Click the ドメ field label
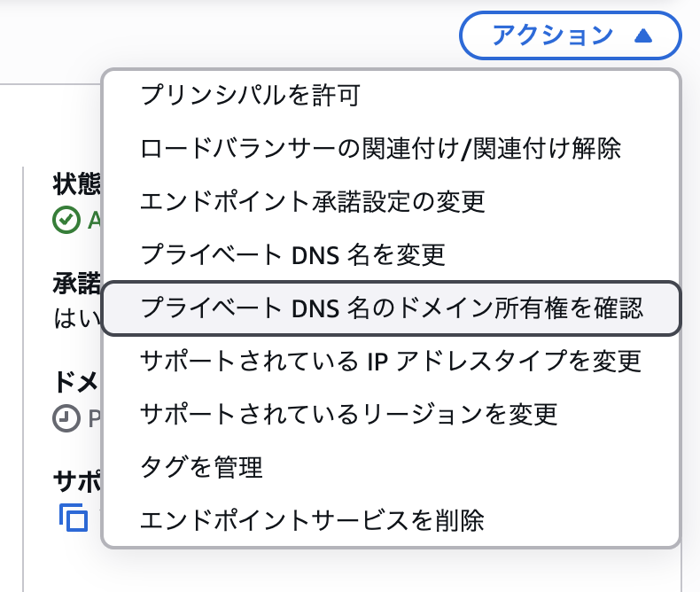 pos(76,383)
